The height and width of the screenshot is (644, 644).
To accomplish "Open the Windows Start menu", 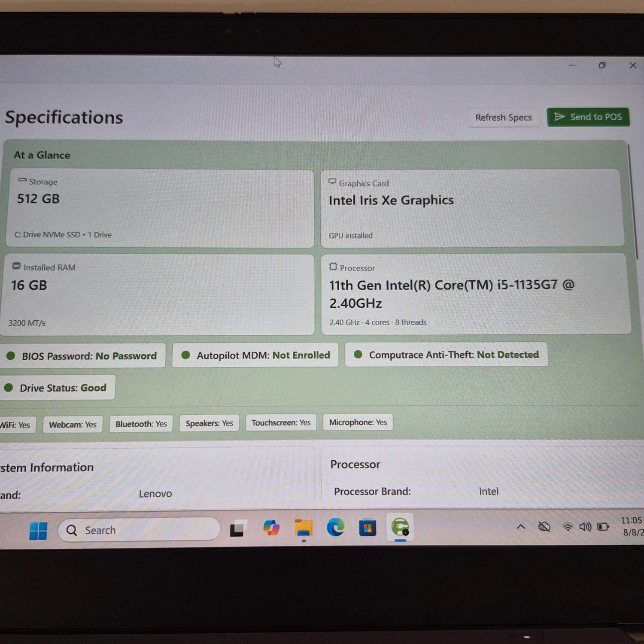I will coord(38,531).
